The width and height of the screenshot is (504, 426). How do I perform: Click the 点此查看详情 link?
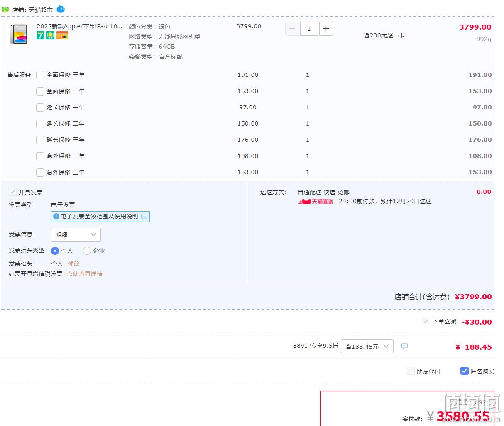tap(85, 274)
